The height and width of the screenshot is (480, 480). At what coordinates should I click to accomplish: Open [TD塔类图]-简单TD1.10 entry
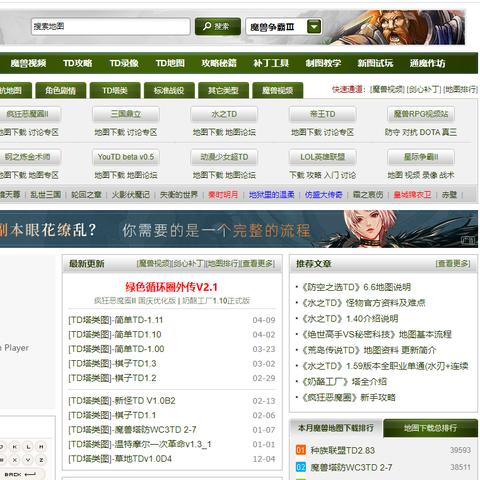pyautogui.click(x=115, y=334)
